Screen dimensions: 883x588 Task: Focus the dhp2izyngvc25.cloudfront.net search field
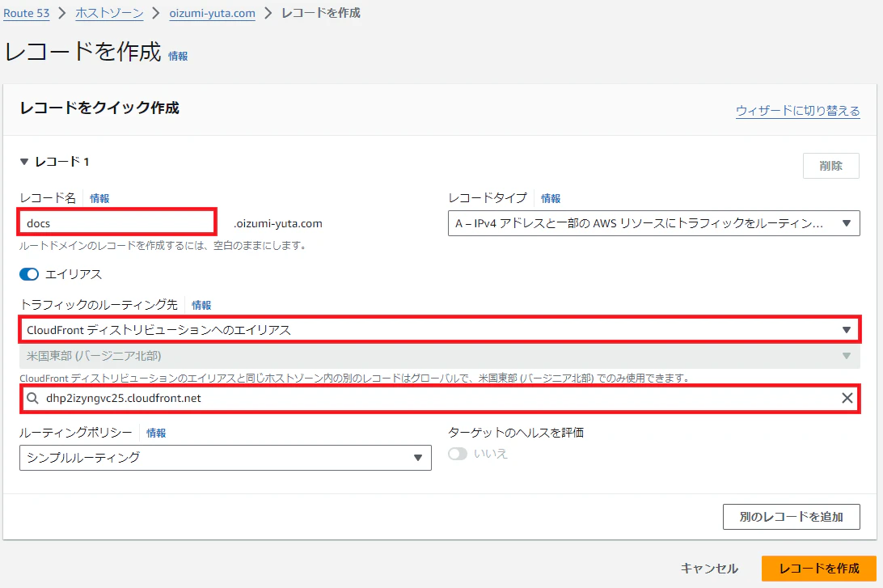(440, 398)
